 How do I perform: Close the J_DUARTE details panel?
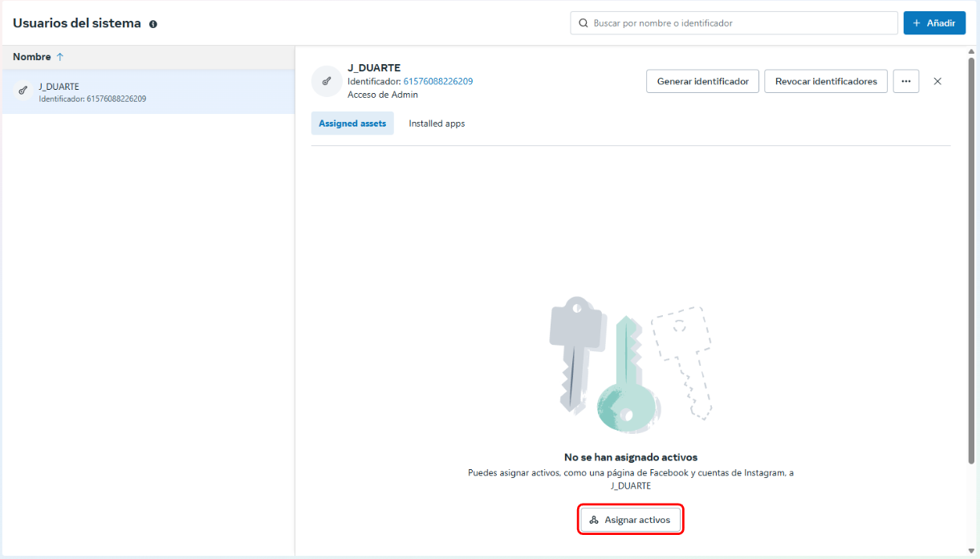[937, 81]
